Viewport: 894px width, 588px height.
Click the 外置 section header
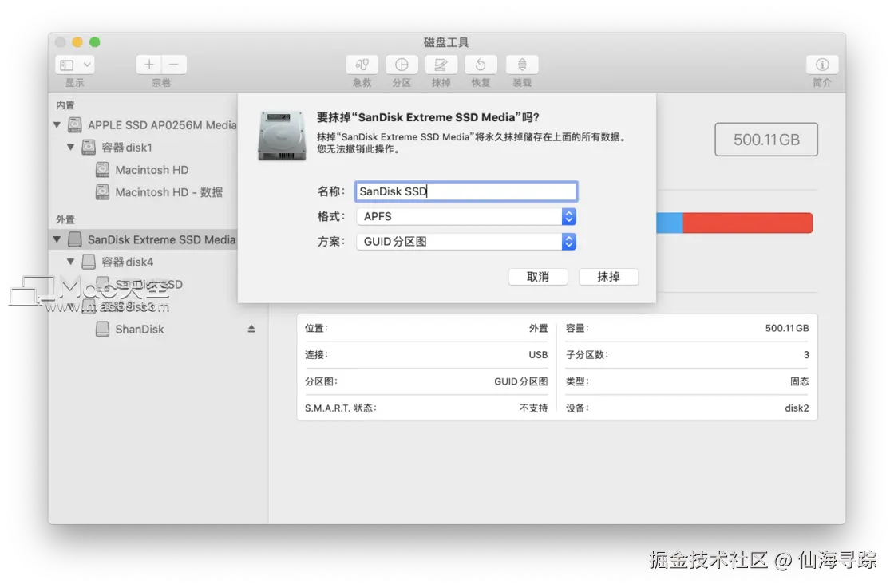tap(65, 219)
